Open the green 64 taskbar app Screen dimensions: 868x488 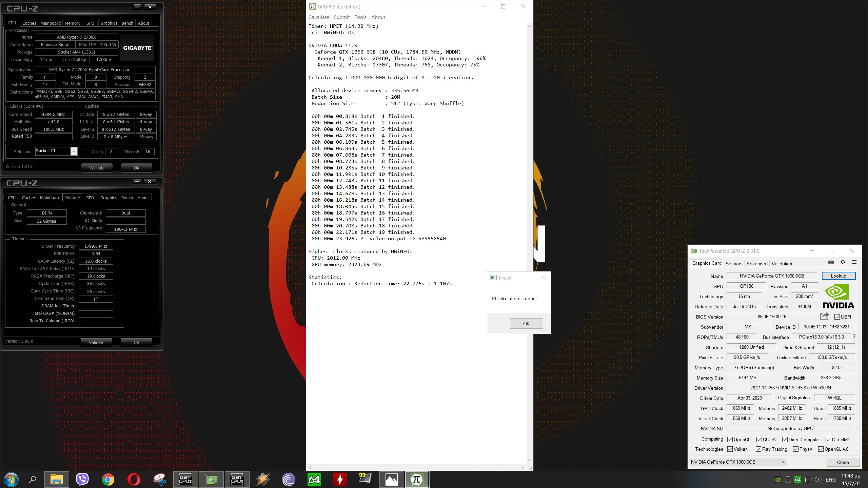click(x=314, y=480)
